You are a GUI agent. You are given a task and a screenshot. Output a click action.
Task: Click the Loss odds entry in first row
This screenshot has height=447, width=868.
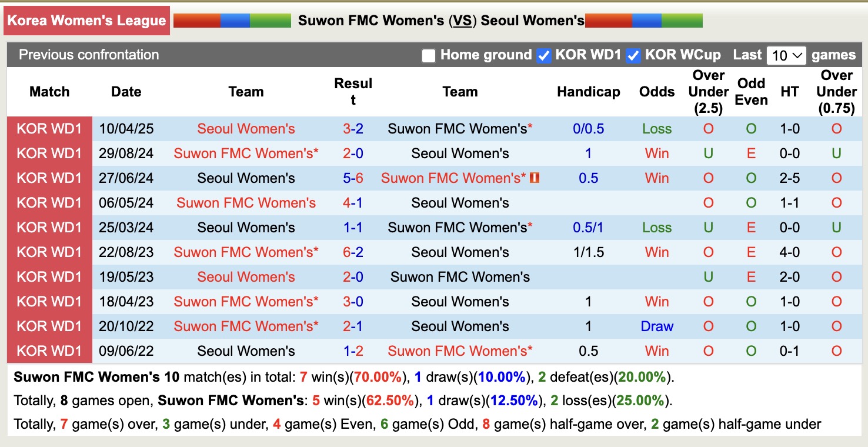[656, 128]
